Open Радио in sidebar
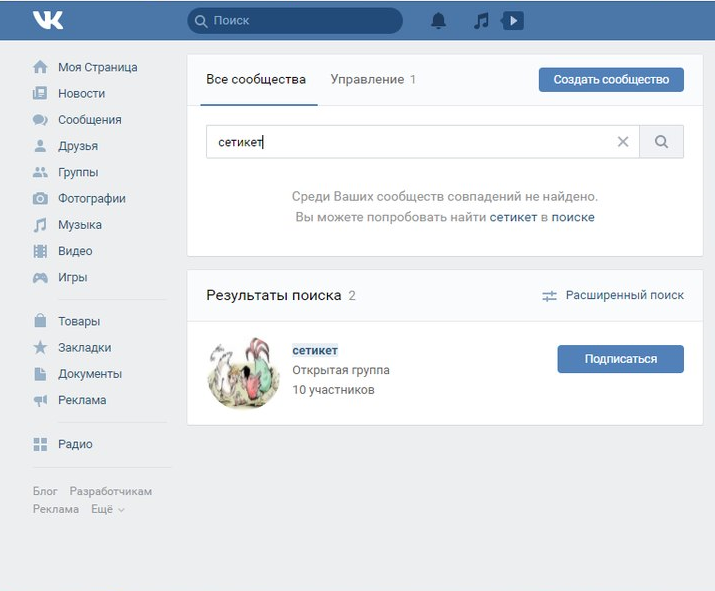This screenshot has width=715, height=591. pyautogui.click(x=75, y=444)
